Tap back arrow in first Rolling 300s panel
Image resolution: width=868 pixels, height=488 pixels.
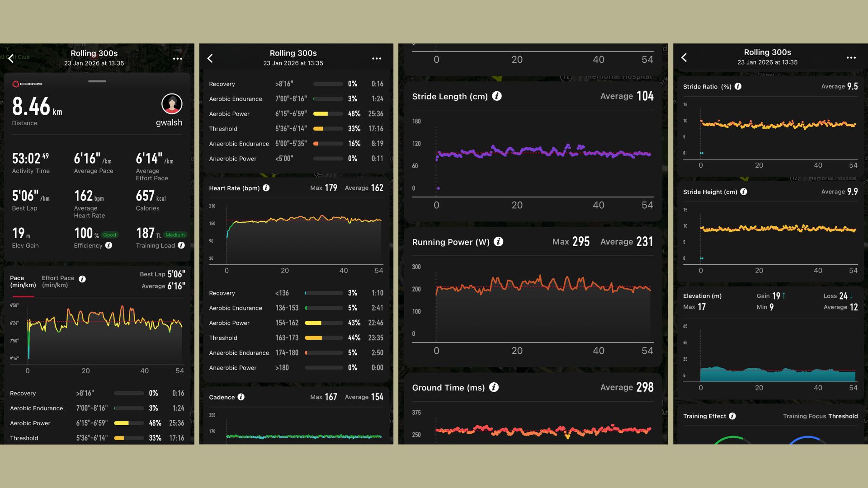pyautogui.click(x=11, y=58)
